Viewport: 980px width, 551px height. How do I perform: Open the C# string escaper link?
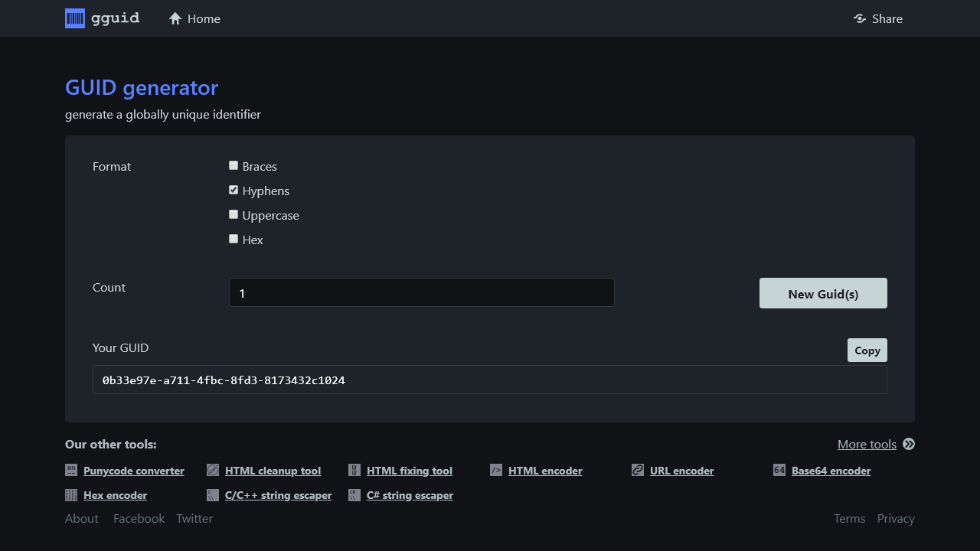click(x=410, y=495)
